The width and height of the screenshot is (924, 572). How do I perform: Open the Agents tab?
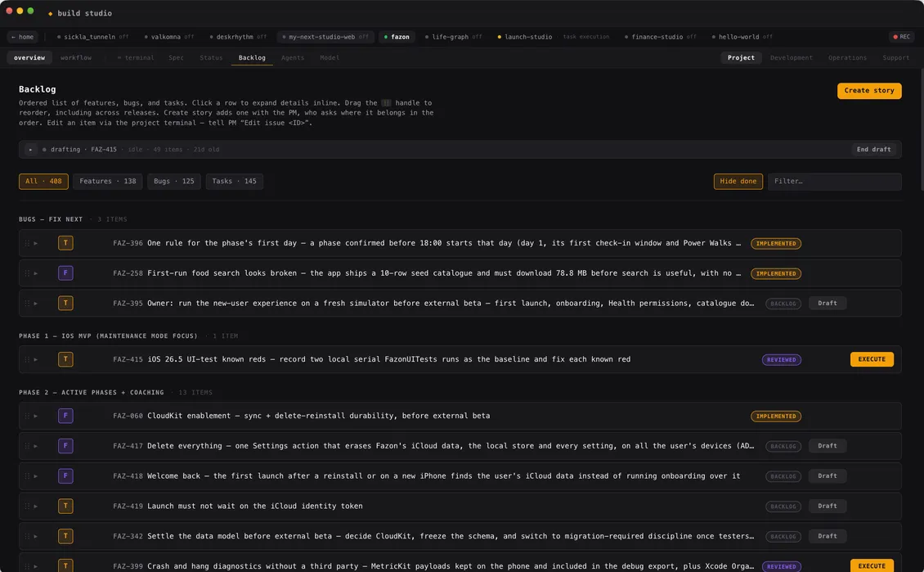[x=292, y=58]
